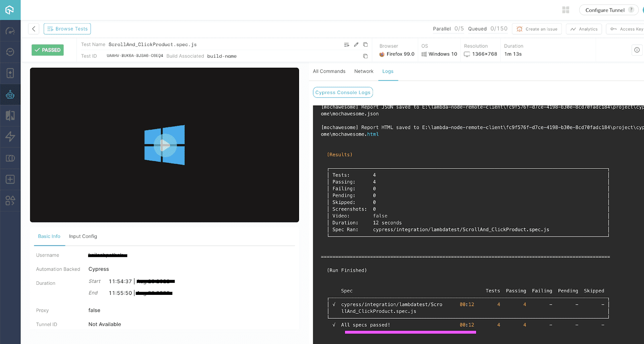Open the sidebar icon below the lightning bolt
The height and width of the screenshot is (344, 644).
10,158
